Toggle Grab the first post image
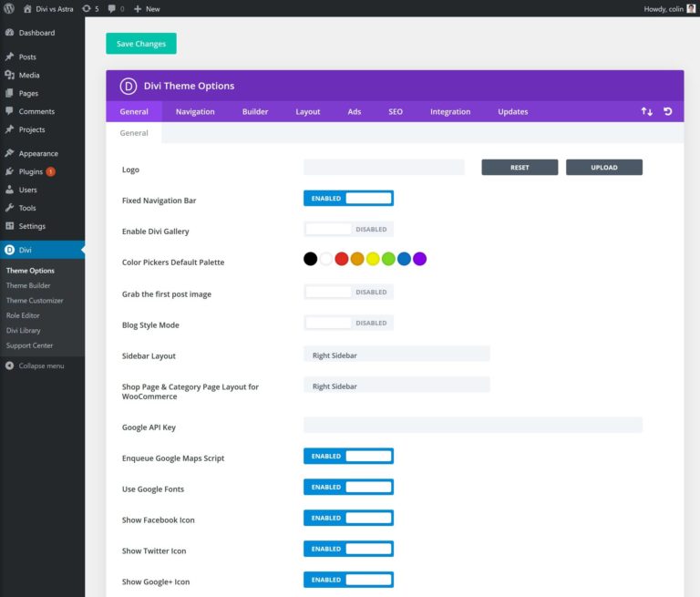The width and height of the screenshot is (700, 597). tap(348, 292)
